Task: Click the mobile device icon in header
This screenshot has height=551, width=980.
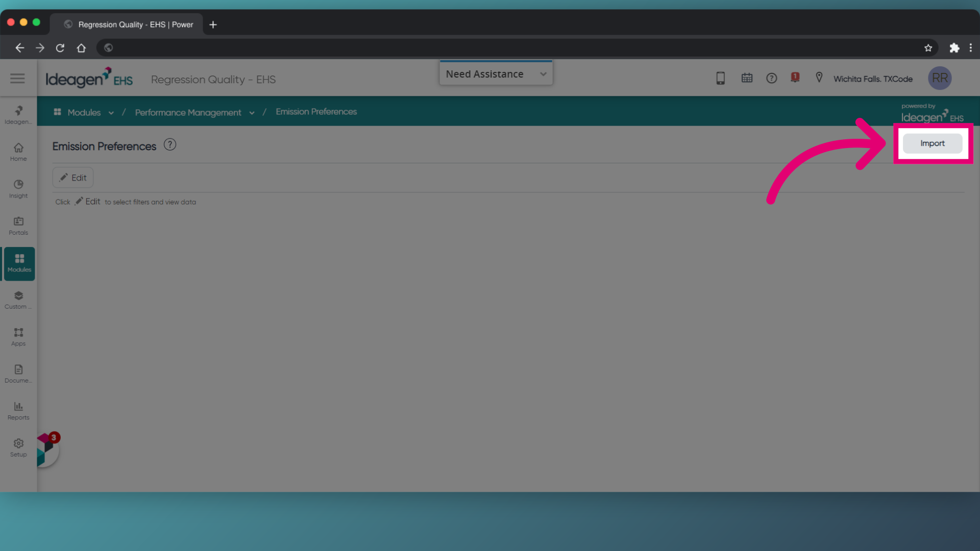Action: [x=720, y=78]
